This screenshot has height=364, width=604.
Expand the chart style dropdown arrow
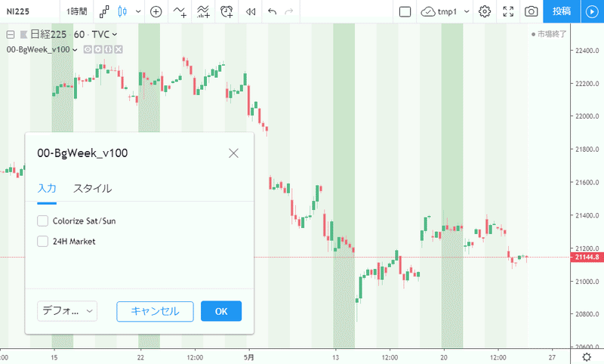[x=138, y=11]
